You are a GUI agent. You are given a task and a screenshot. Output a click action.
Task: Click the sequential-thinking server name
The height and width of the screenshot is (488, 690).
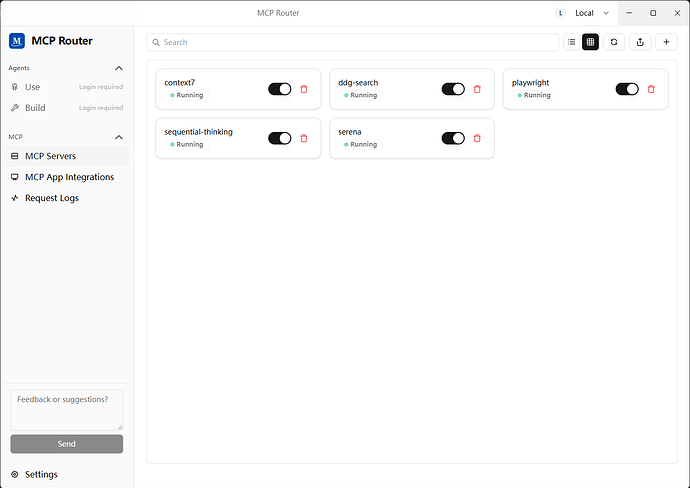198,132
